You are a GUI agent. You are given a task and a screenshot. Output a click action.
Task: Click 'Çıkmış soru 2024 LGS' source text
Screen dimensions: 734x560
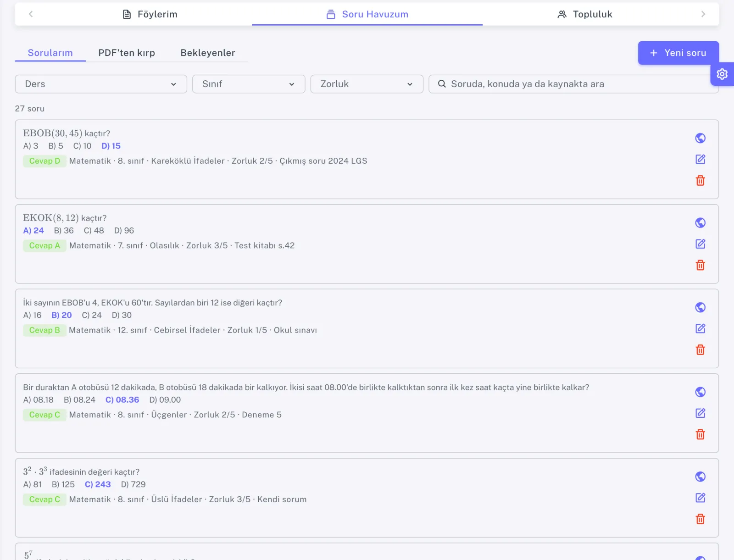[x=323, y=161]
